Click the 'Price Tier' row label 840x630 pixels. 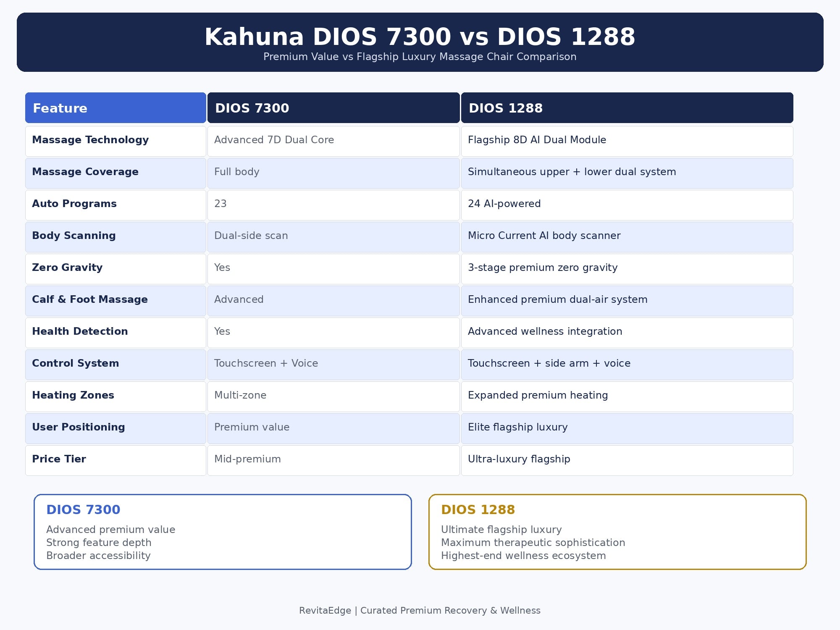(x=59, y=459)
